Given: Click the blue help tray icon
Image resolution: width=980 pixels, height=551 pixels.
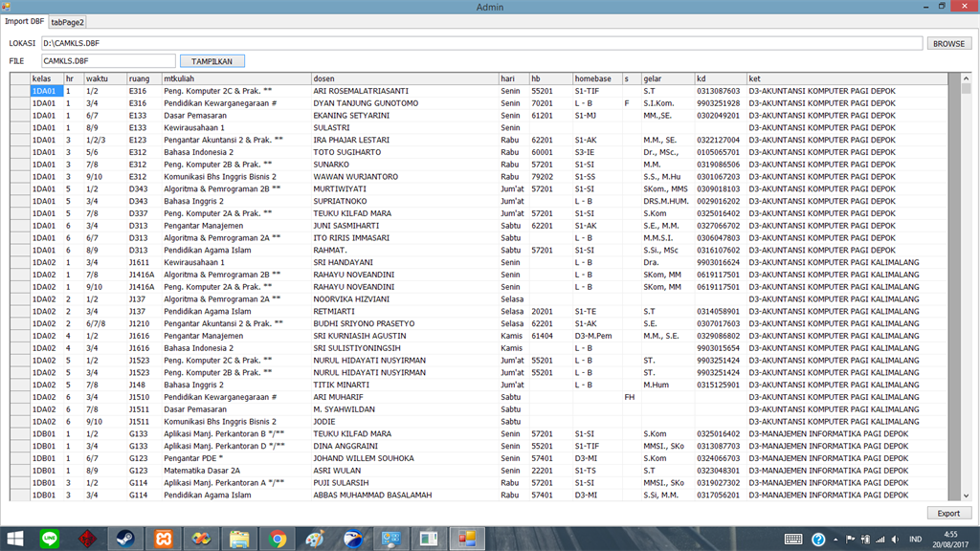Looking at the screenshot, I should 818,540.
